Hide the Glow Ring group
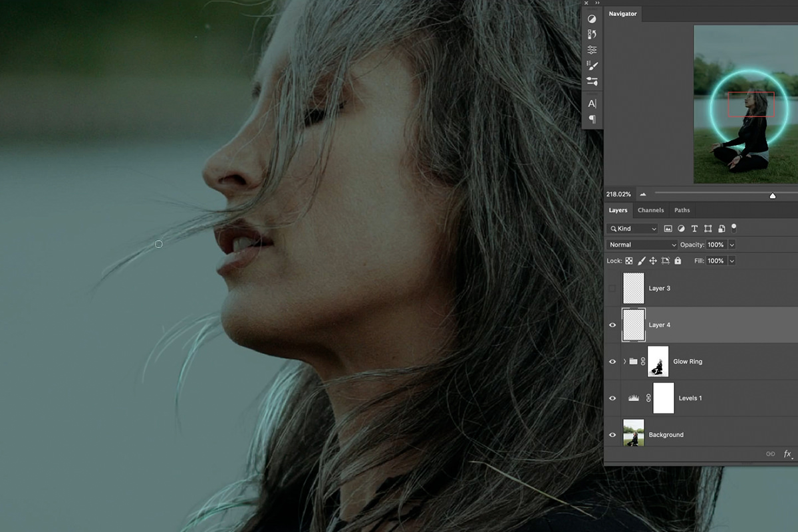798x532 pixels. tap(612, 361)
